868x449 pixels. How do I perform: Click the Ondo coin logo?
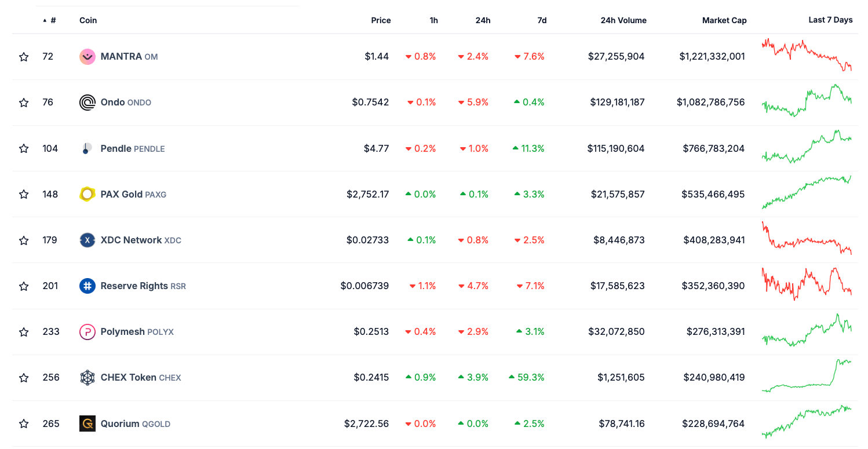tap(87, 103)
